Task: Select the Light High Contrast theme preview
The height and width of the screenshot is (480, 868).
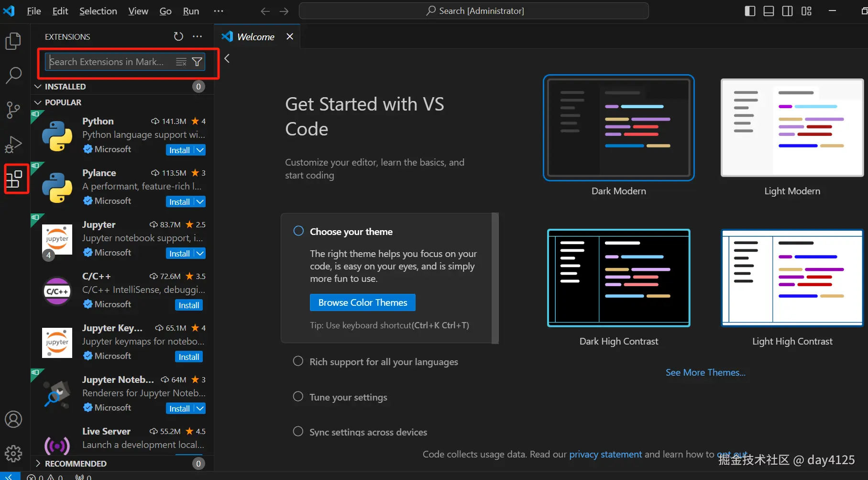Action: click(x=792, y=278)
